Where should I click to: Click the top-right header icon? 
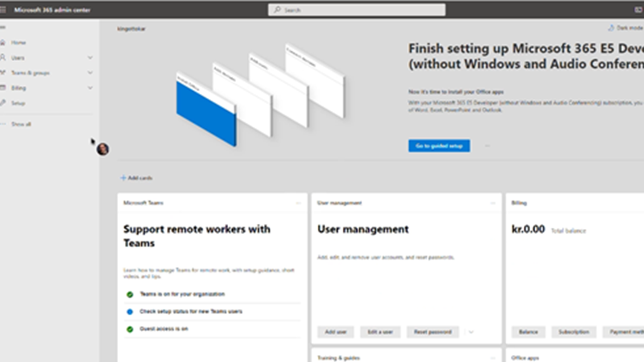tap(638, 10)
